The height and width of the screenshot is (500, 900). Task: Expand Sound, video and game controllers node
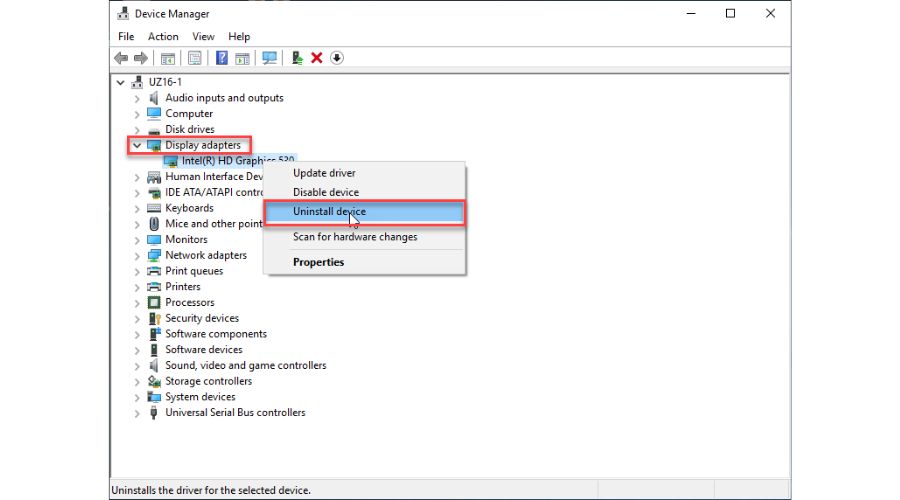137,366
